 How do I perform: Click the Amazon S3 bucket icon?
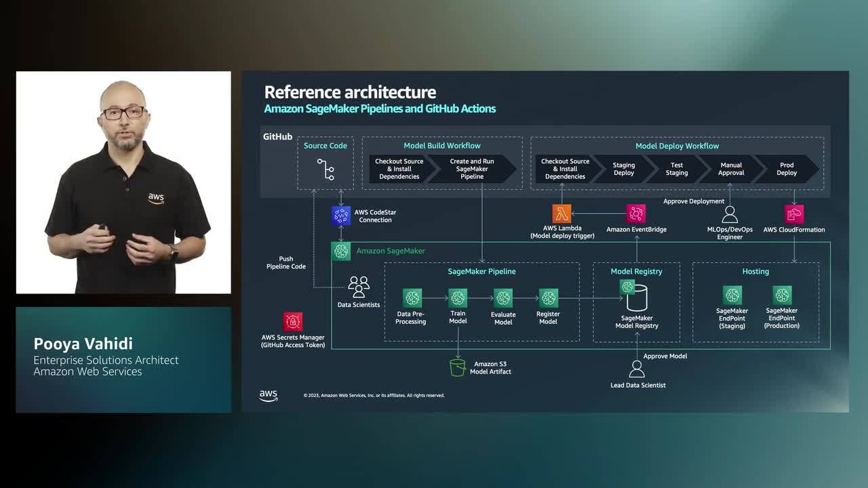[458, 367]
